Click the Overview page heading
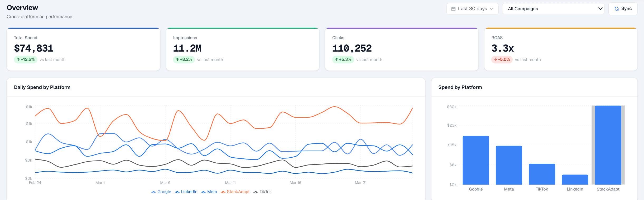 tap(22, 8)
